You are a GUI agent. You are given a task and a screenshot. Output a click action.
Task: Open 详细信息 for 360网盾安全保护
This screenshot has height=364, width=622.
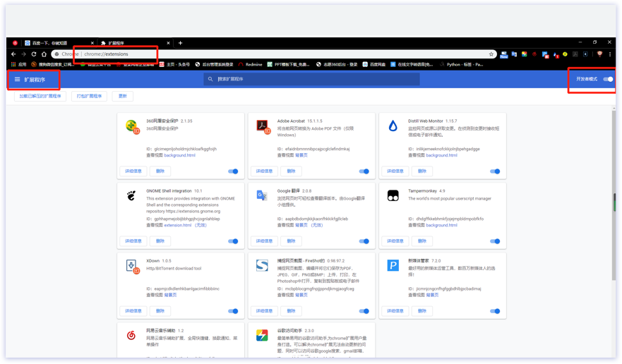click(133, 171)
